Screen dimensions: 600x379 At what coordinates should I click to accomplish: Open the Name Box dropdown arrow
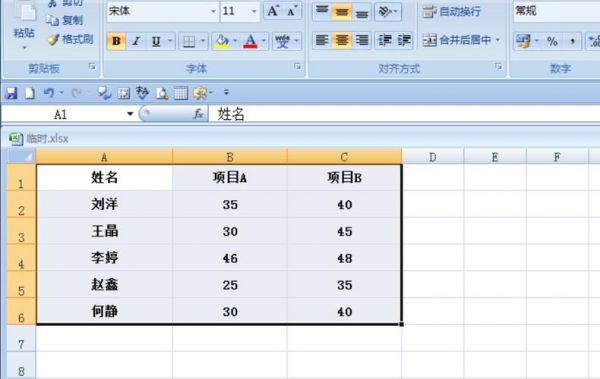130,114
